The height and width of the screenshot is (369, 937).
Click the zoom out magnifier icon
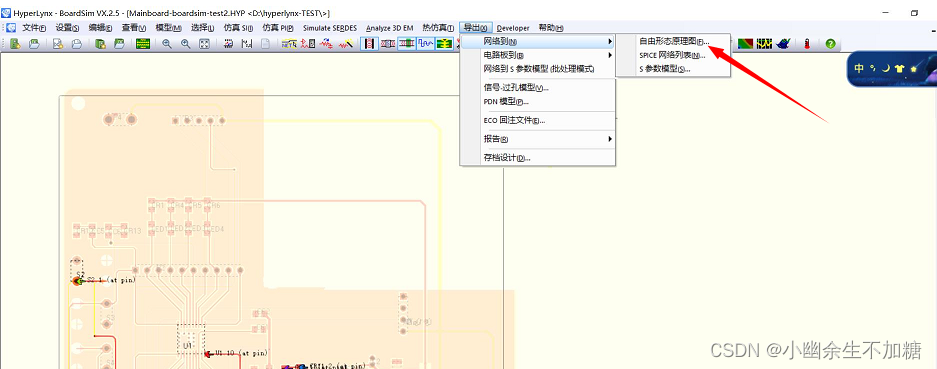click(167, 44)
